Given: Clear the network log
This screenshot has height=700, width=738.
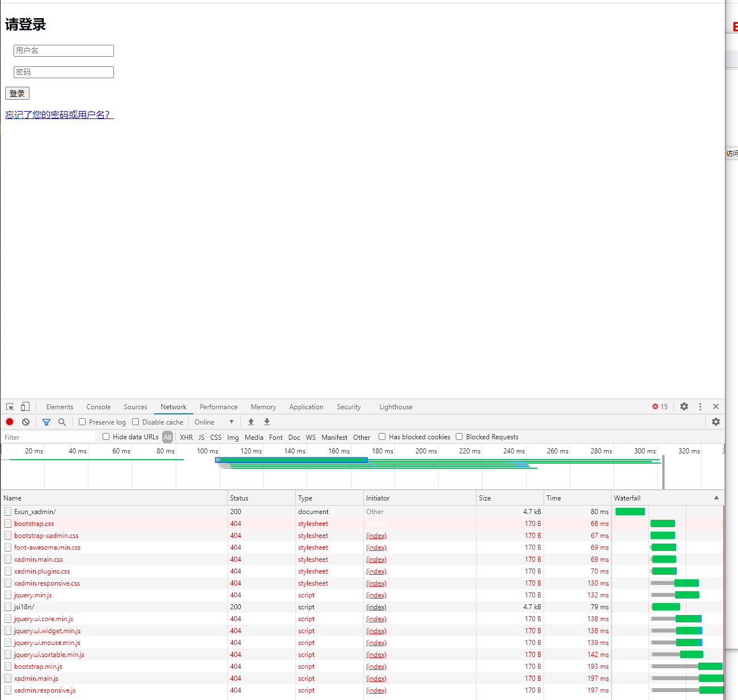Looking at the screenshot, I should [26, 422].
